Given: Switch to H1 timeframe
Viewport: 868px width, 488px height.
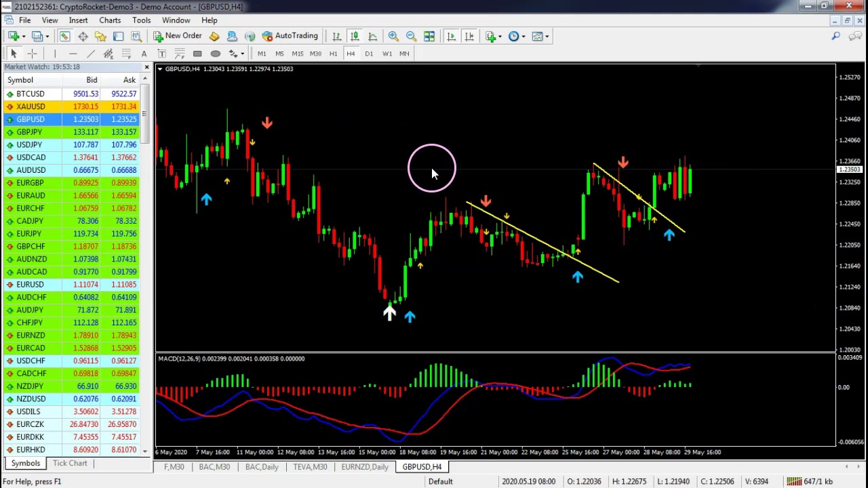Looking at the screenshot, I should [x=333, y=54].
